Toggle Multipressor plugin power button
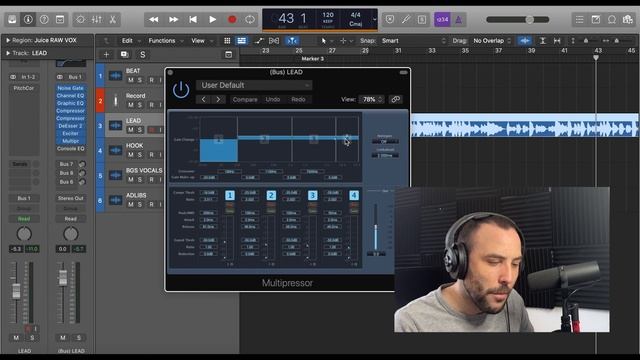Image resolution: width=640 pixels, height=360 pixels. (181, 89)
